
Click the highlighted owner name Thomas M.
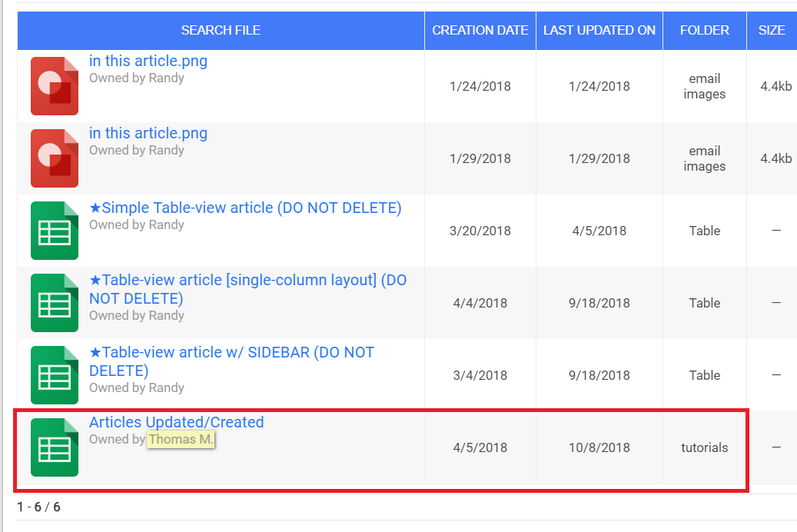click(x=181, y=440)
